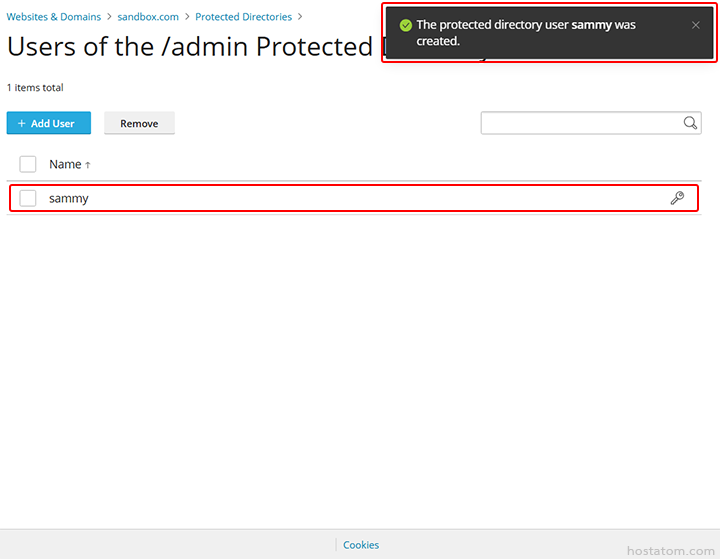The height and width of the screenshot is (559, 720).
Task: Click chevron after sandbox.com breadcrumb
Action: [187, 17]
